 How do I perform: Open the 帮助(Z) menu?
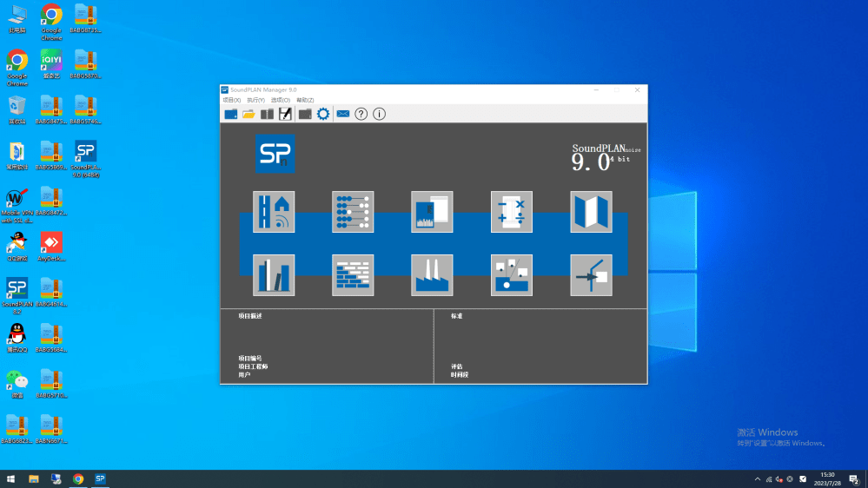coord(305,101)
